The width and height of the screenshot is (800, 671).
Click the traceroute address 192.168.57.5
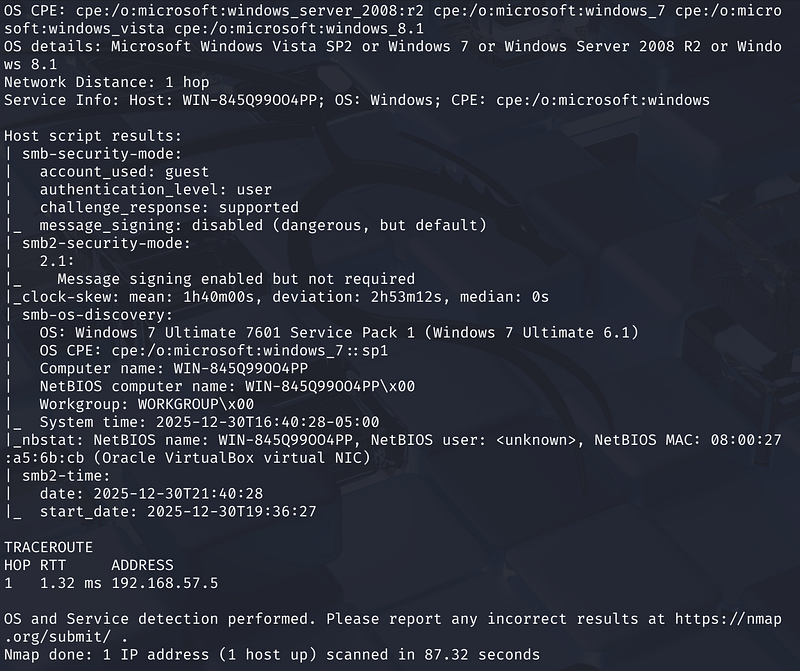(164, 582)
